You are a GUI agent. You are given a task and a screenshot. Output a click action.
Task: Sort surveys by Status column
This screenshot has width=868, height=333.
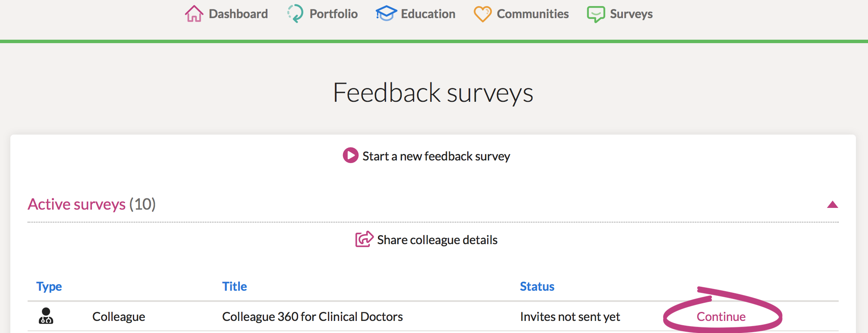pyautogui.click(x=537, y=286)
